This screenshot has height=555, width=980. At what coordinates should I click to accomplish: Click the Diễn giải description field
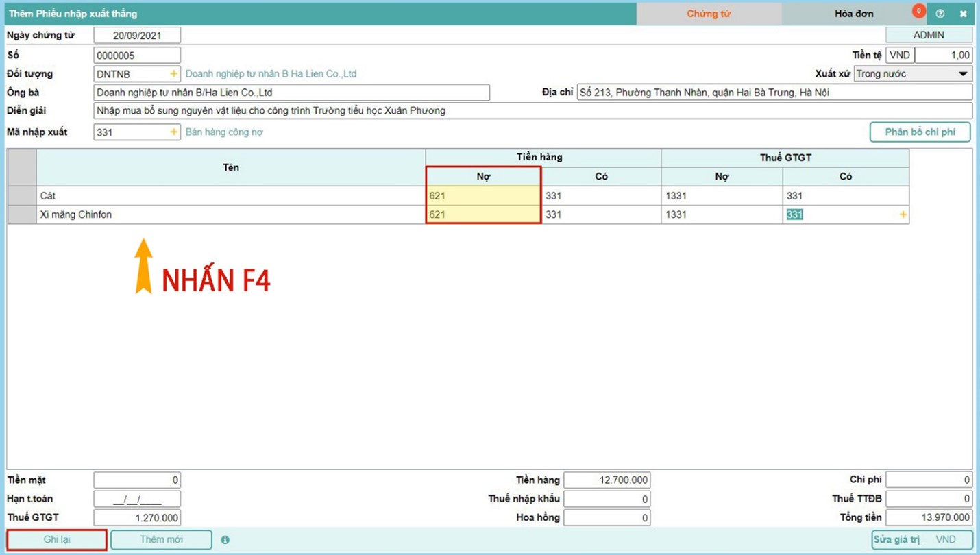(x=532, y=111)
